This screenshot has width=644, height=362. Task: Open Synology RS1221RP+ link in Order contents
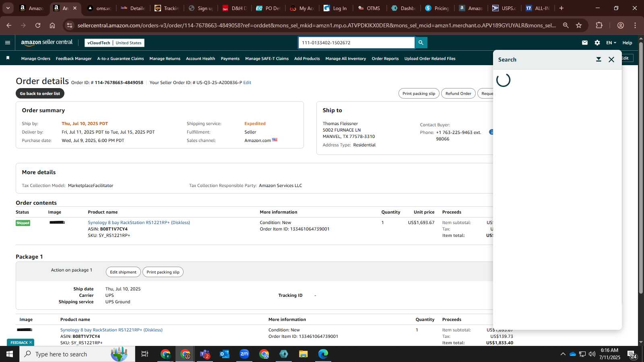139,222
